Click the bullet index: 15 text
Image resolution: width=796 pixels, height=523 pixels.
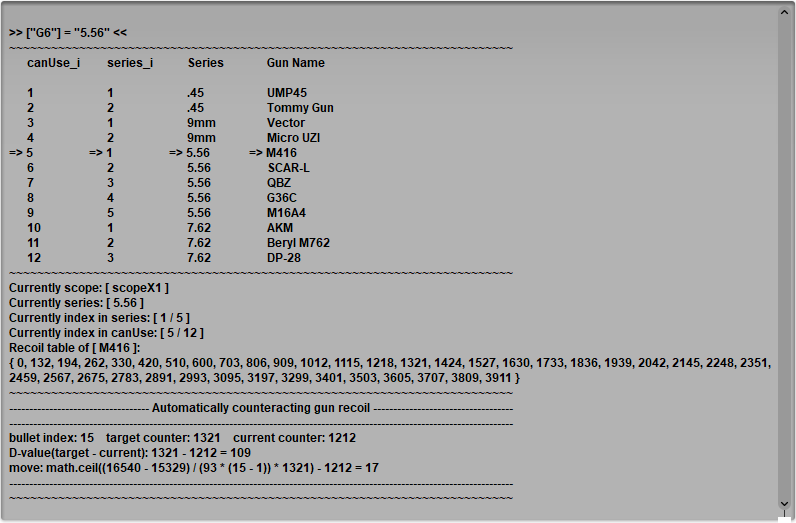[51, 438]
